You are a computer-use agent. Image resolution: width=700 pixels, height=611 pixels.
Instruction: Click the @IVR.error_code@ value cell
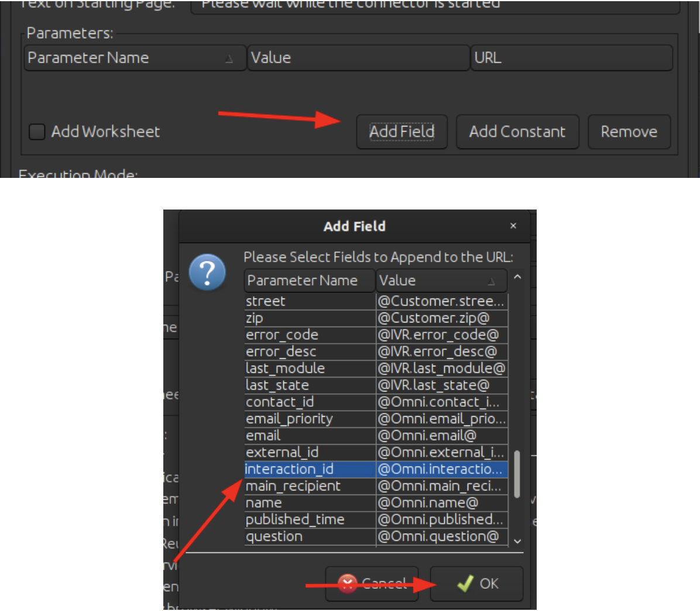point(442,335)
